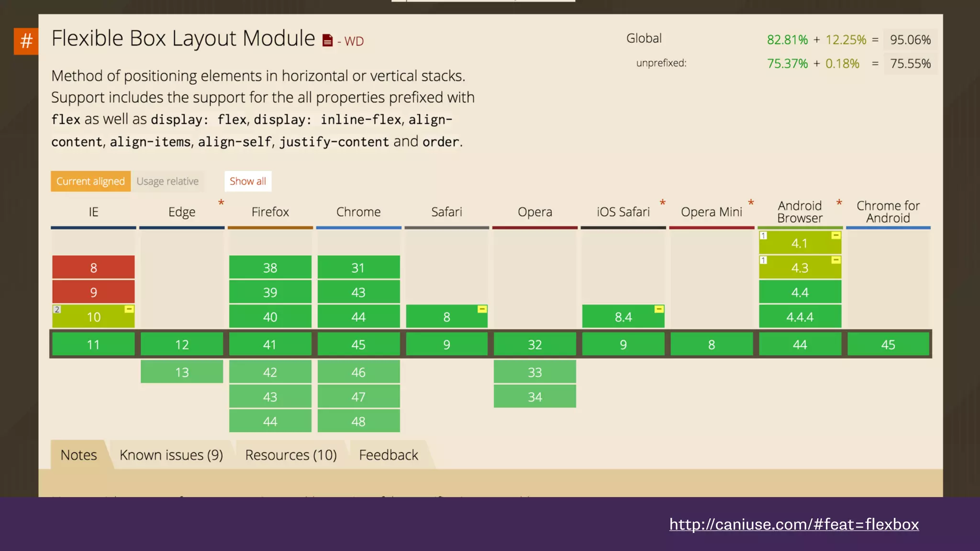Screen dimensions: 980x551
Task: Click the red IE 8 cell
Action: click(x=93, y=267)
